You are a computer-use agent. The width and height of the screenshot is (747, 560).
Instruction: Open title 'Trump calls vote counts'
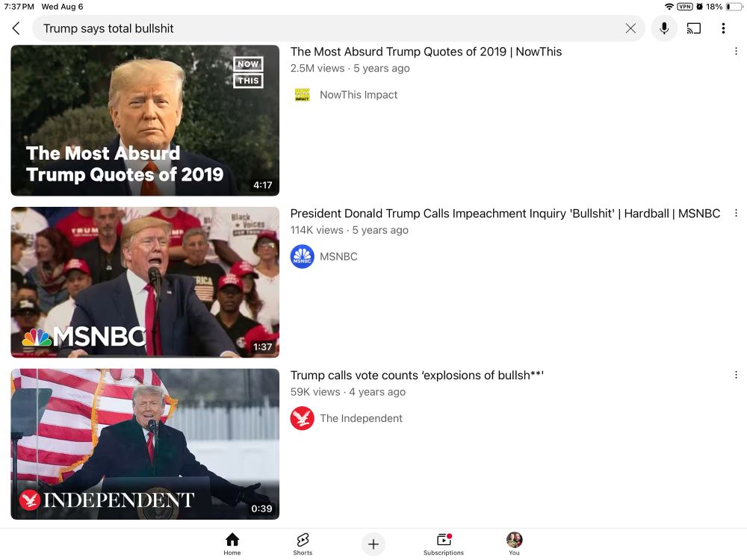(417, 376)
